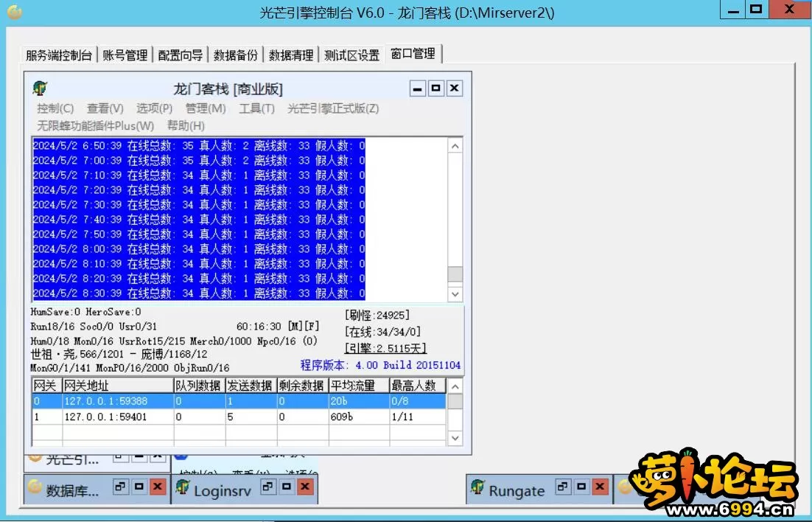Maximize the Loginsrv minimized window
This screenshot has width=812, height=522.
click(287, 487)
